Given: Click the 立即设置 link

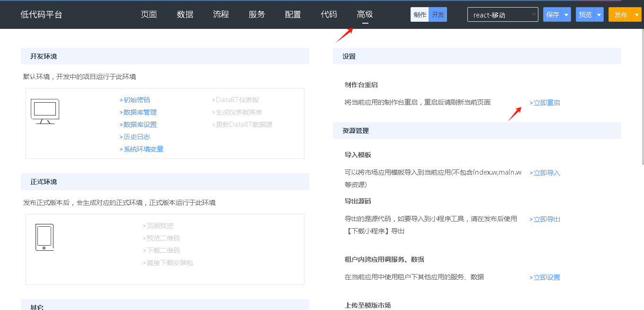Looking at the screenshot, I should pos(545,277).
